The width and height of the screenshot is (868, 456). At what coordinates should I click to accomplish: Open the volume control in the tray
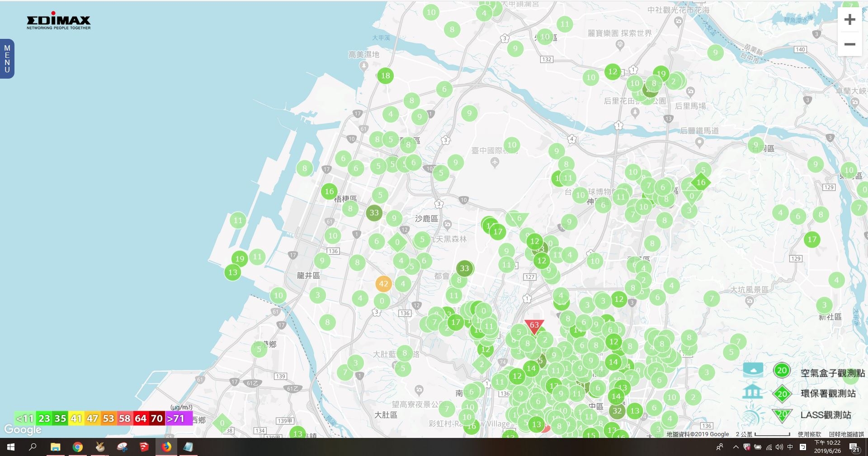[x=779, y=447]
